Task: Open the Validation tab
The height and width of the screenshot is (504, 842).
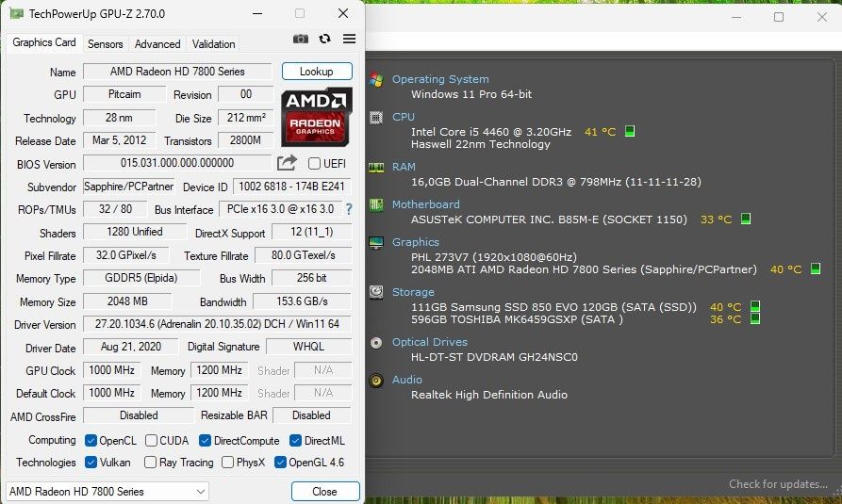Action: click(x=214, y=44)
